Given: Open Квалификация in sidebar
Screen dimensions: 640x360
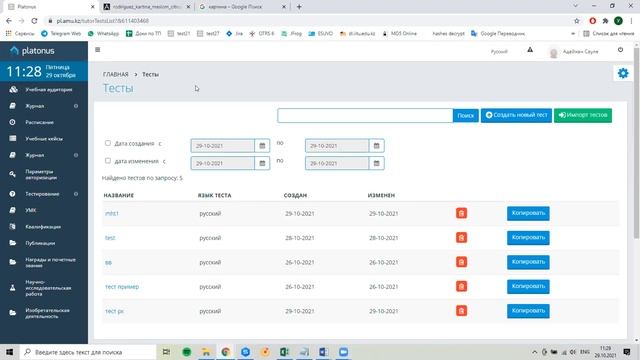Looking at the screenshot, I should click(x=44, y=227).
